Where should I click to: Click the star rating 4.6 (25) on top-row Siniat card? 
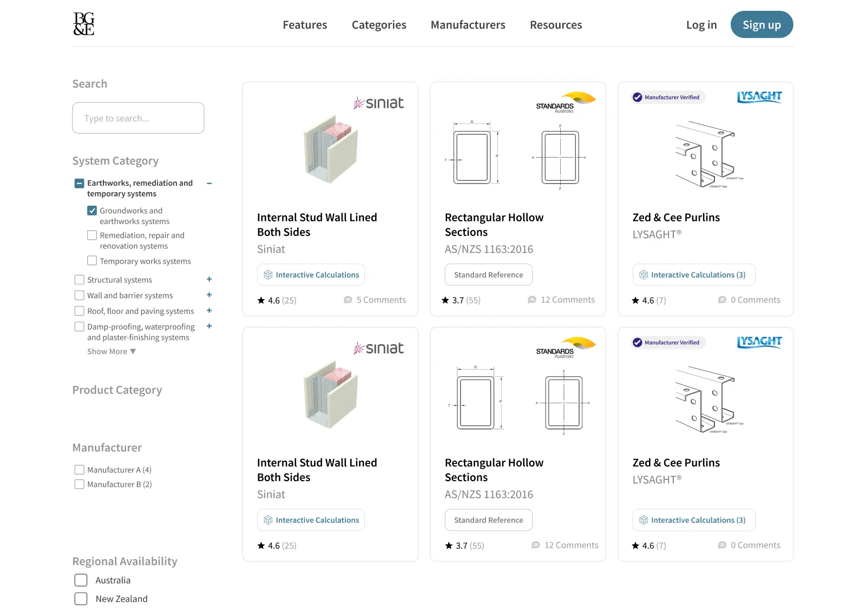pos(277,300)
